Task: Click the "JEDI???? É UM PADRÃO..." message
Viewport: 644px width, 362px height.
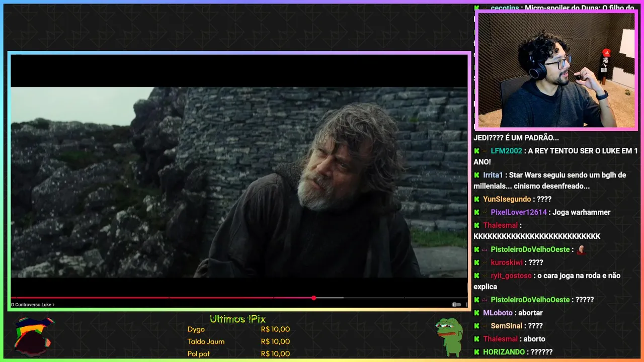Action: [x=516, y=138]
